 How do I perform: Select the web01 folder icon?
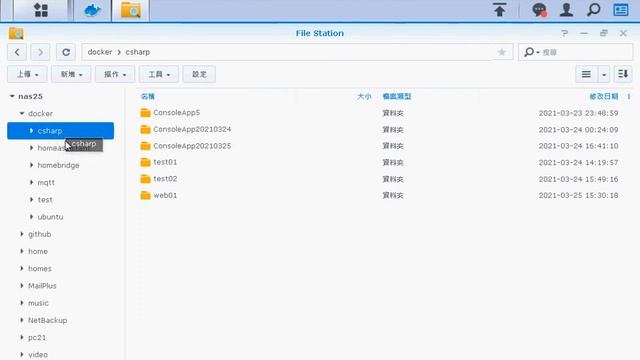145,195
